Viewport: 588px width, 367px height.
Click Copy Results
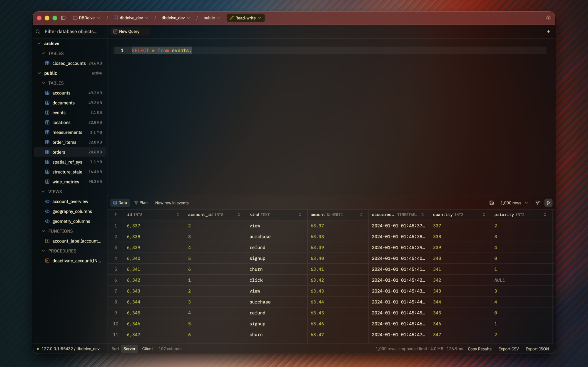[x=480, y=349]
